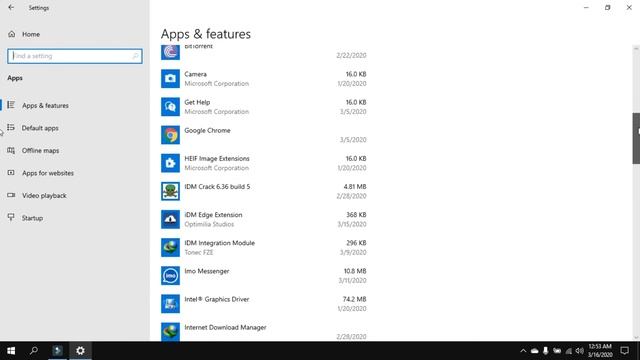This screenshot has height=360, width=640.
Task: Click the Camera app icon
Action: tap(170, 79)
